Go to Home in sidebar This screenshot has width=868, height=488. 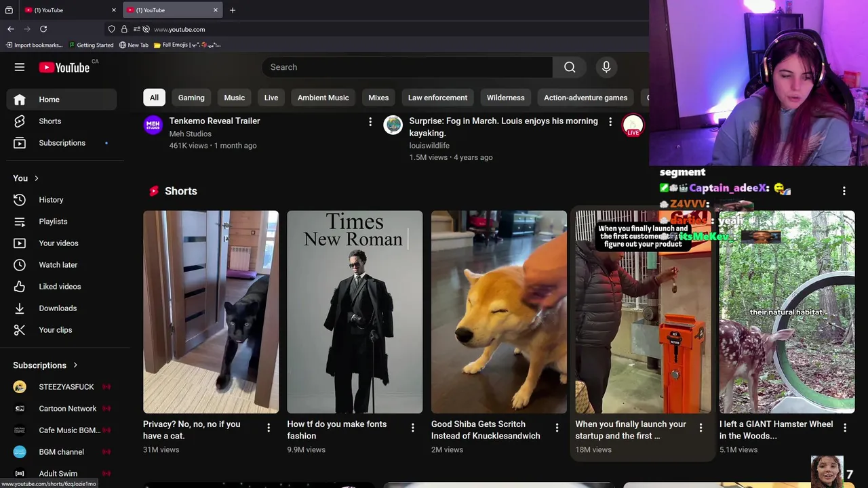[62, 100]
